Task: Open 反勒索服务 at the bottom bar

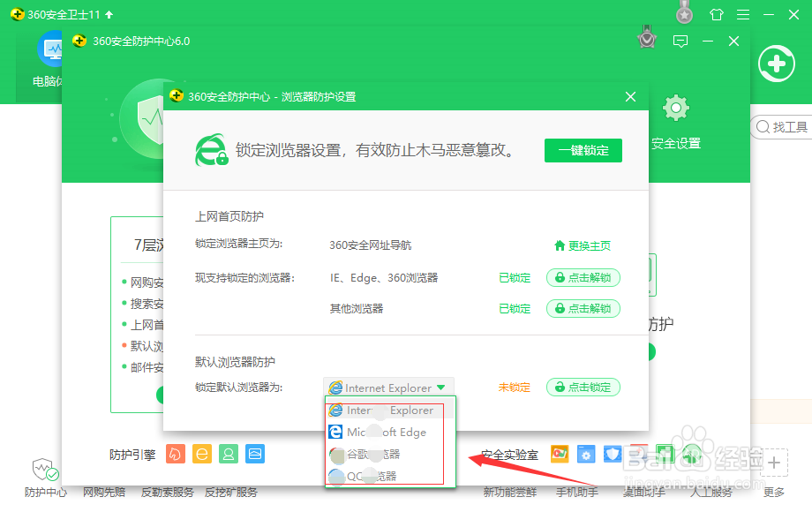Action: click(x=168, y=492)
